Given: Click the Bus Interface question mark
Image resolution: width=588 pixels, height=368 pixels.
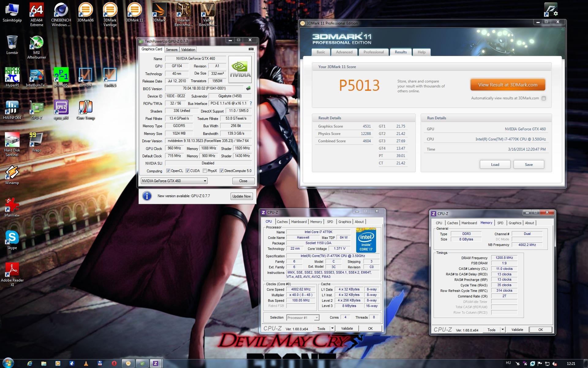Looking at the screenshot, I should pyautogui.click(x=251, y=103).
